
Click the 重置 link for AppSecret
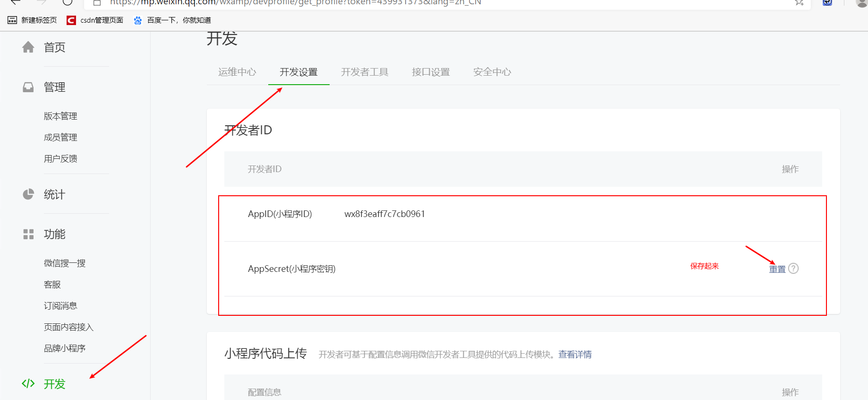(x=777, y=269)
